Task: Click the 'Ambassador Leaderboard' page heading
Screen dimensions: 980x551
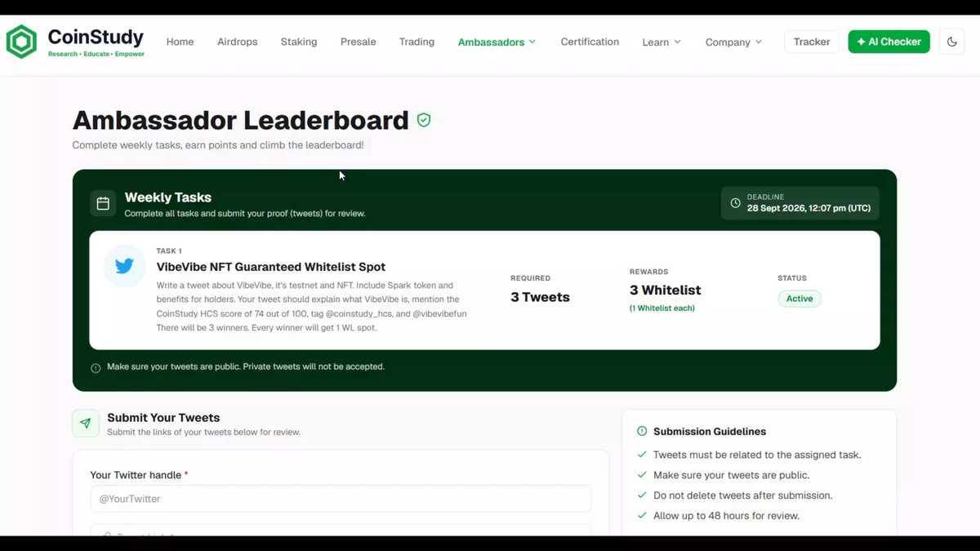Action: 241,120
